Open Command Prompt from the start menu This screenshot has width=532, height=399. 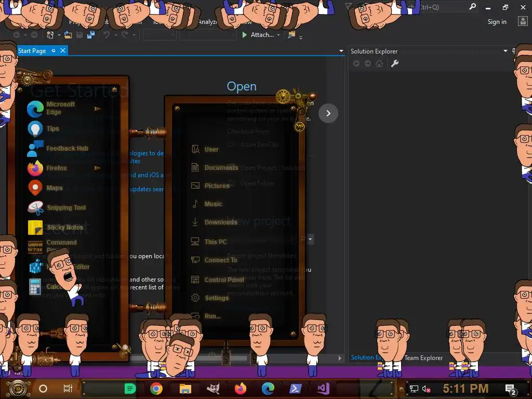[52, 246]
